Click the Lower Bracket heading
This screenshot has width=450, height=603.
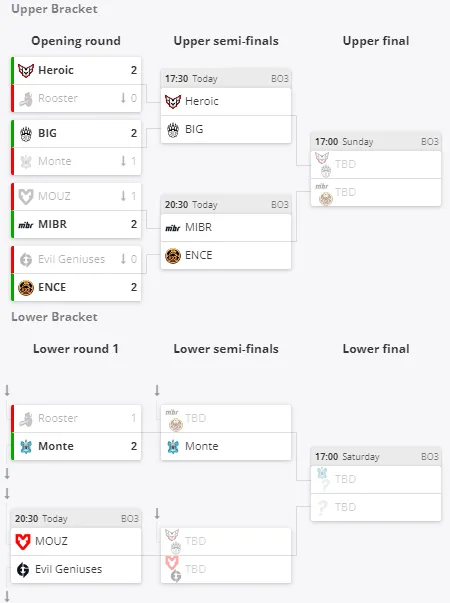point(54,317)
